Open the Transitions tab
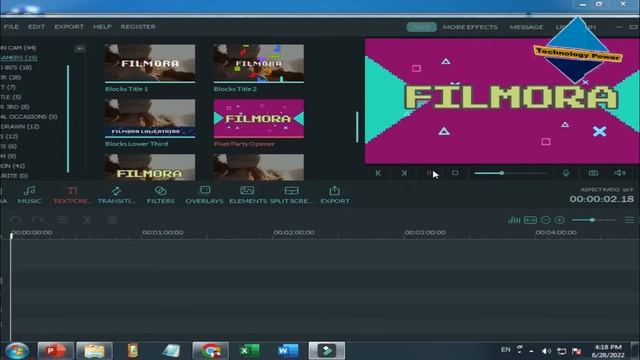The width and height of the screenshot is (640, 360). 116,195
